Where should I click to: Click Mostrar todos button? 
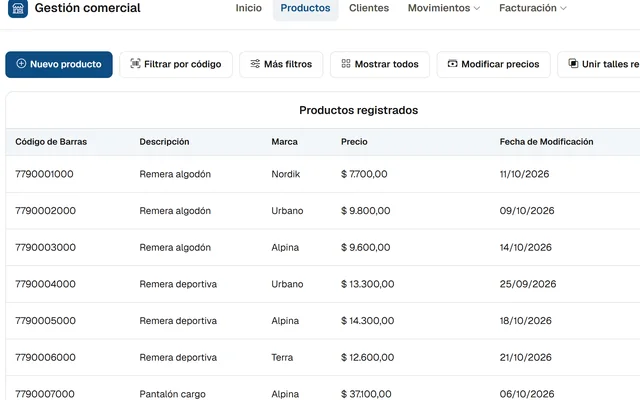coord(380,64)
